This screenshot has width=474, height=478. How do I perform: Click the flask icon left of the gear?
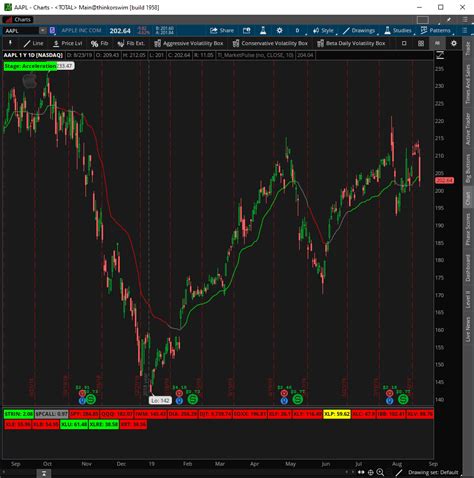coord(263,31)
